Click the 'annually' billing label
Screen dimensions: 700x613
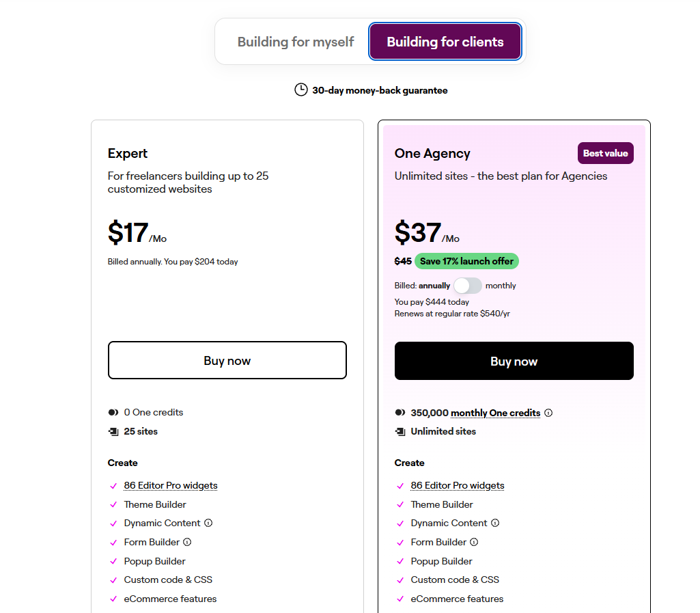434,286
